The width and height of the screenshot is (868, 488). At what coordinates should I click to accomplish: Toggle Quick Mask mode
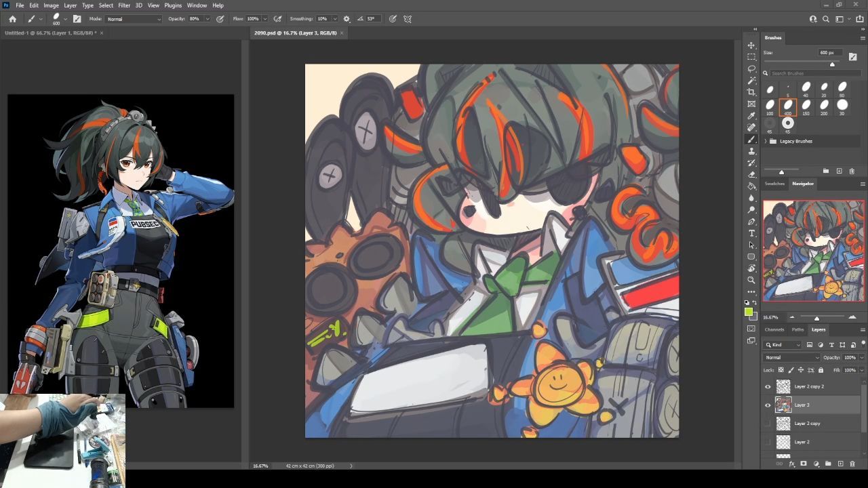coord(751,329)
